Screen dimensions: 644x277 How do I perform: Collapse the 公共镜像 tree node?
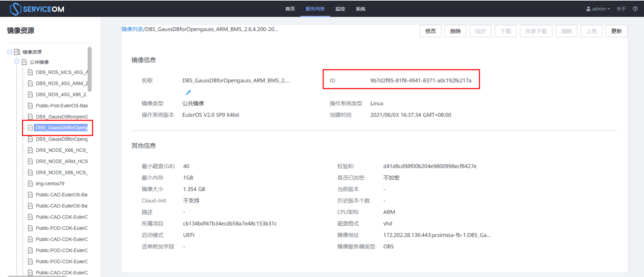(x=17, y=61)
